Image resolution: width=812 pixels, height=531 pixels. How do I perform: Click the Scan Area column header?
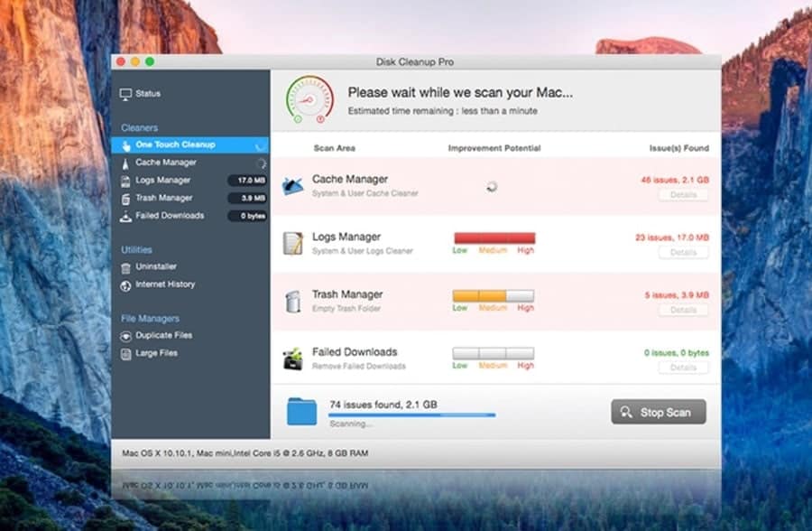335,148
